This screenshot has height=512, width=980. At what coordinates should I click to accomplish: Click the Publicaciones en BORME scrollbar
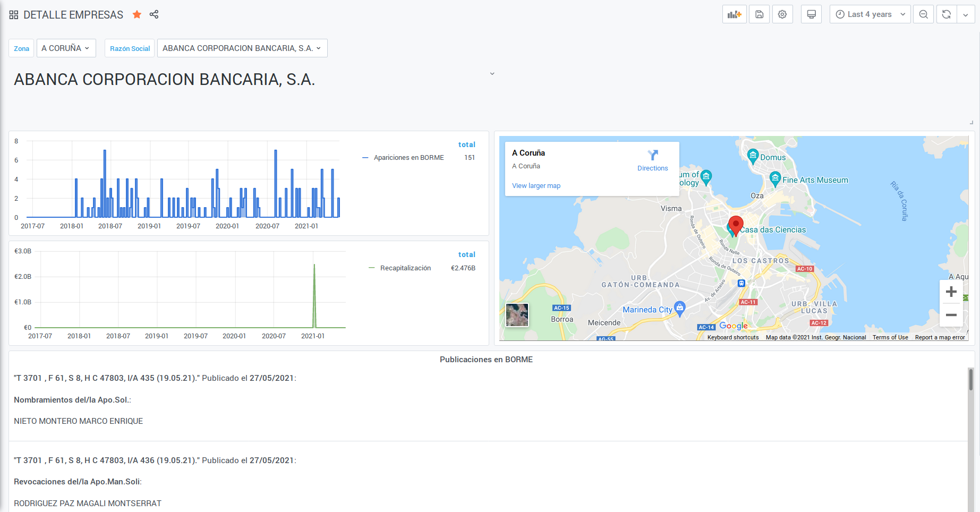tap(971, 380)
